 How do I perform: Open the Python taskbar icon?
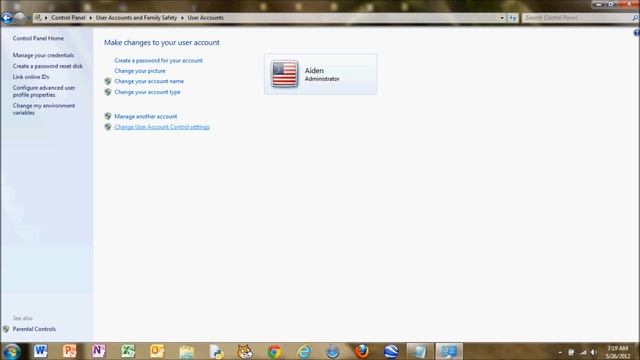[216, 351]
